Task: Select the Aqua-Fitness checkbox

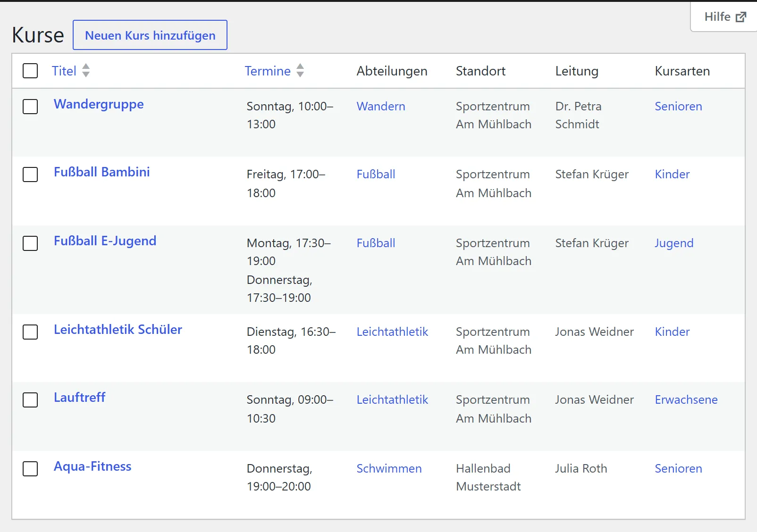Action: coord(30,469)
